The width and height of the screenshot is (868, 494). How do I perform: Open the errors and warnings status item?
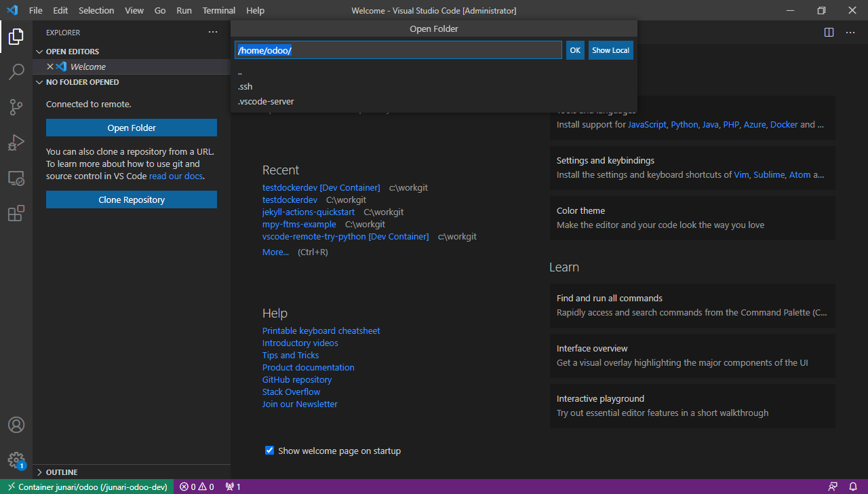click(x=197, y=487)
